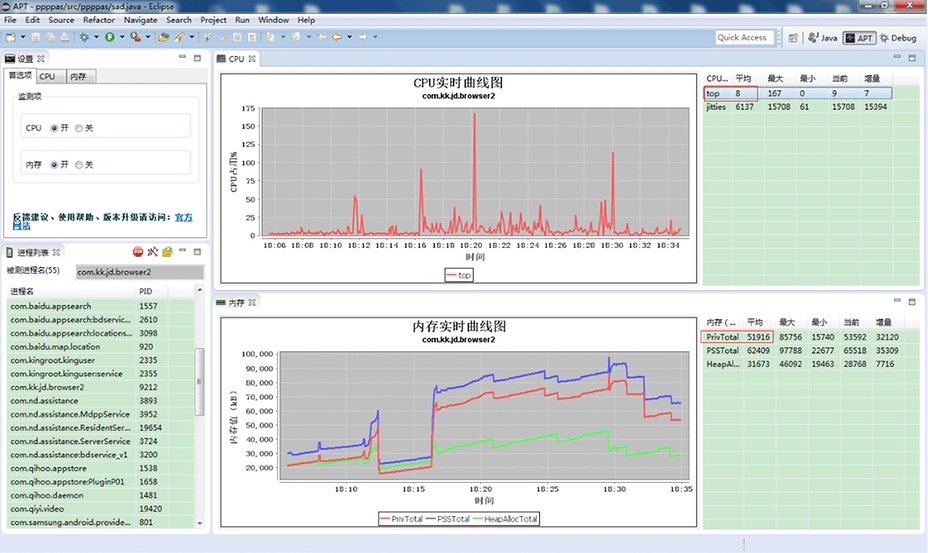Click the green Run button in toolbar
Screen dimensions: 928x553
109,37
